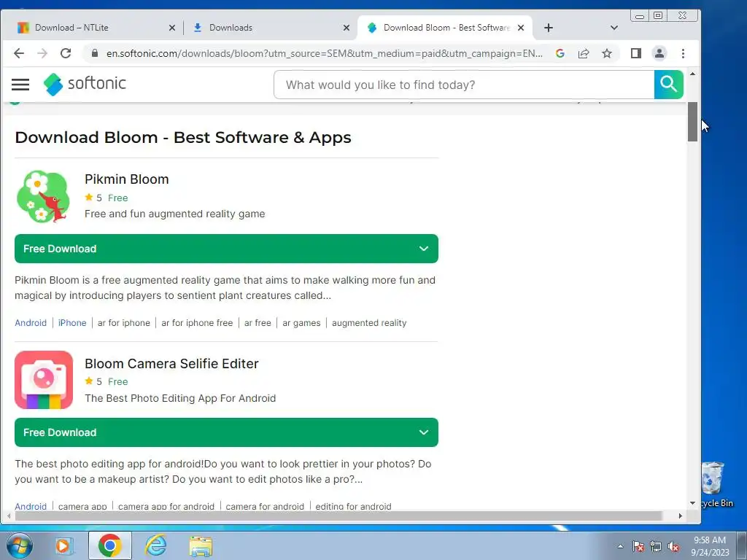Click the iPhone tag link
747x560 pixels.
[x=72, y=323]
